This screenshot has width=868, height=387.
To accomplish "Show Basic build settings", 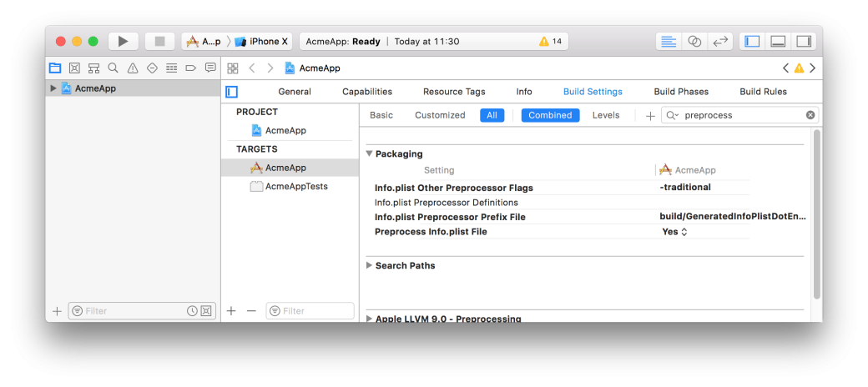I will coord(381,115).
